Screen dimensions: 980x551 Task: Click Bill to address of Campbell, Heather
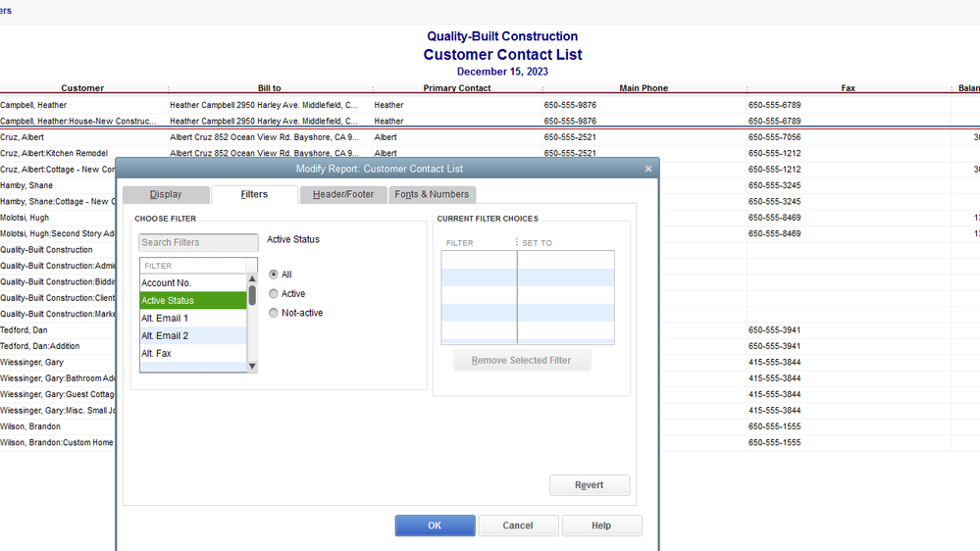click(x=264, y=105)
